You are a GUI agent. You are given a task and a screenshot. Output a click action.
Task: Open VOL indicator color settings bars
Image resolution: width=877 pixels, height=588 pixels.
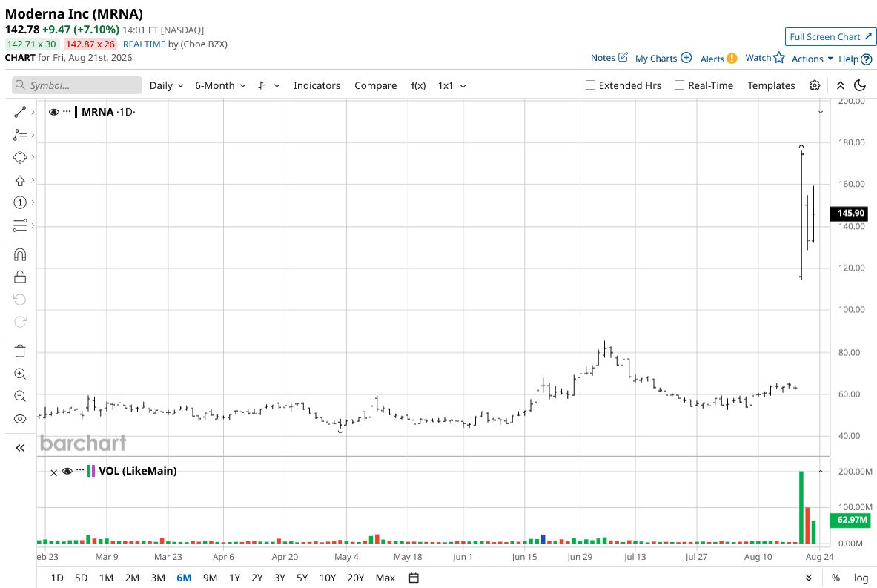[x=91, y=471]
